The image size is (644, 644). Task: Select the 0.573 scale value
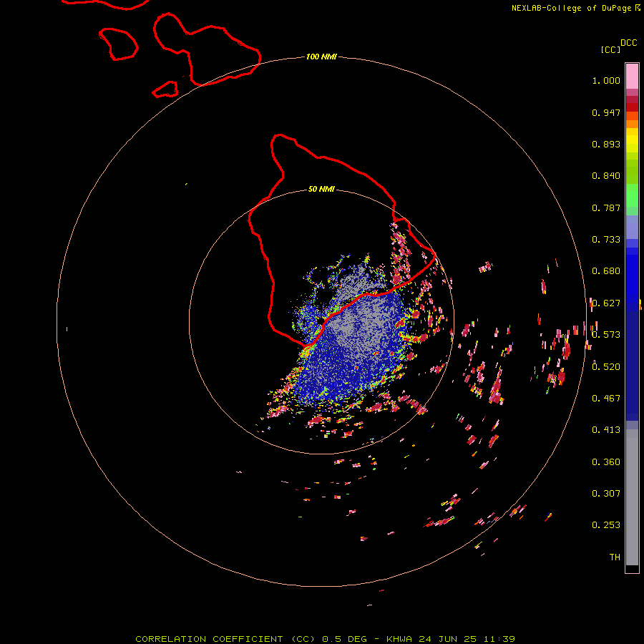606,335
